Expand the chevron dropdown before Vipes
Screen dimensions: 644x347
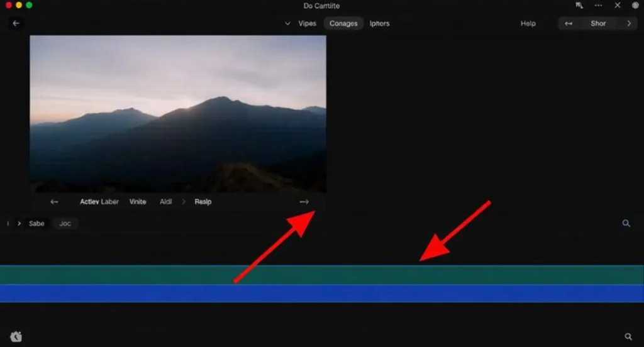tap(287, 23)
